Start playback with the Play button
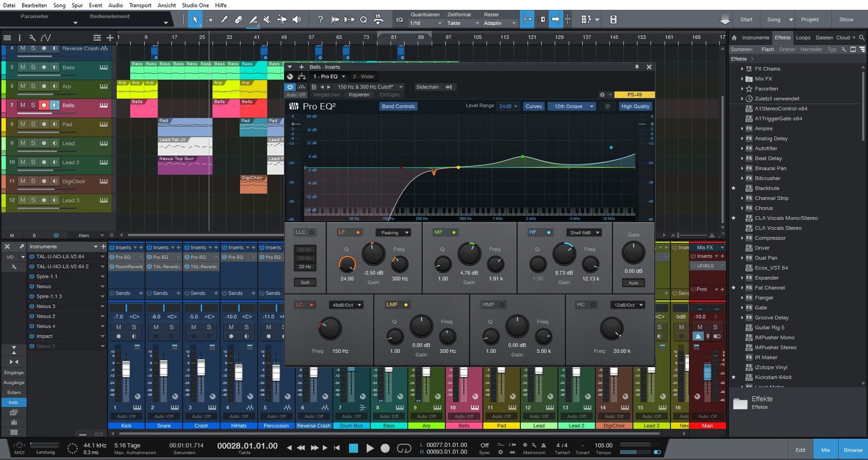This screenshot has height=460, width=868. click(x=370, y=448)
